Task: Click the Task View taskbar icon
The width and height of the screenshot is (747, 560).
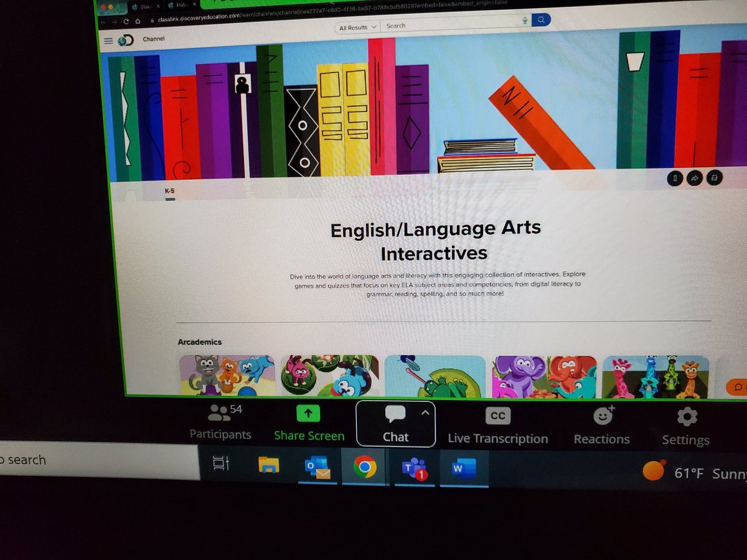Action: pos(222,463)
